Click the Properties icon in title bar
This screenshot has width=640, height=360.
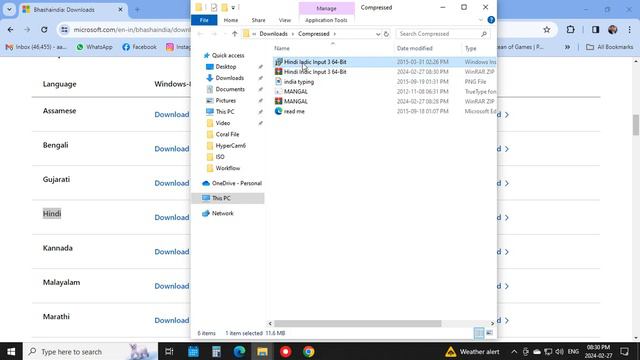coord(214,7)
